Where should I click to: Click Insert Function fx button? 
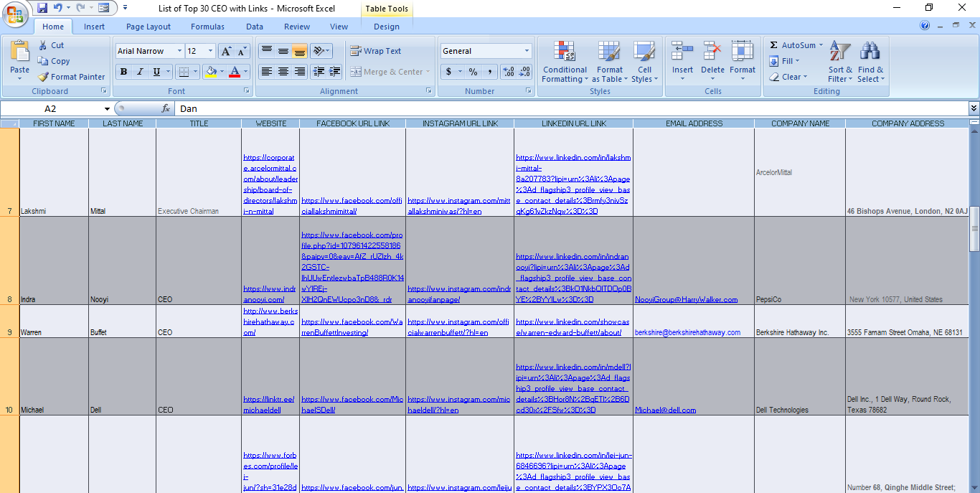pyautogui.click(x=166, y=108)
